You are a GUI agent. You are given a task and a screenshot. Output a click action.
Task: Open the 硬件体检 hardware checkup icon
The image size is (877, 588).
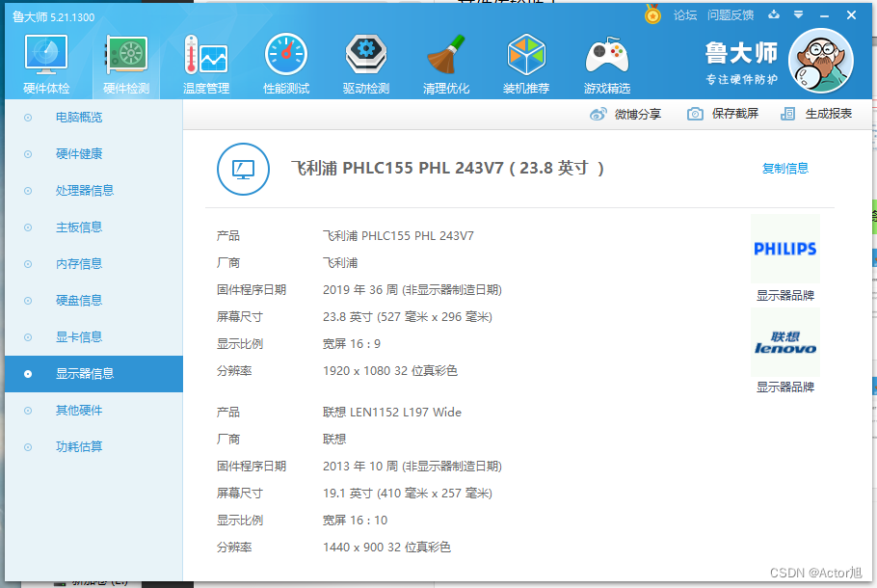[x=46, y=55]
